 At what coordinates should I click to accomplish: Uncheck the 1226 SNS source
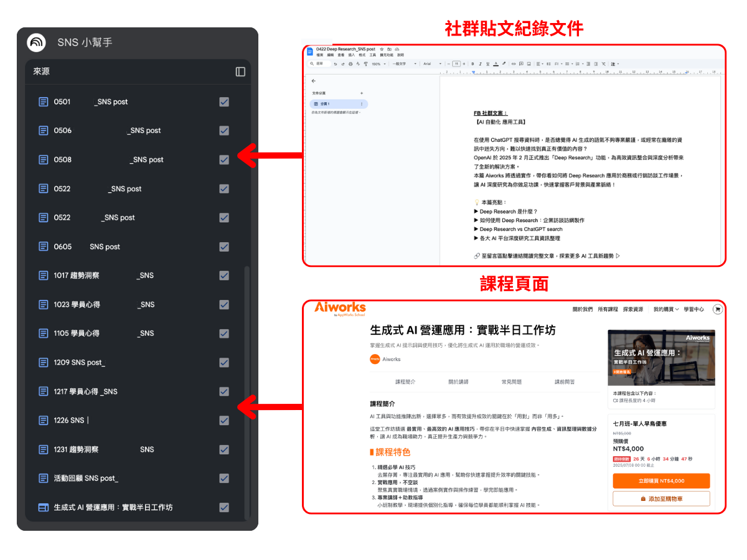click(224, 421)
